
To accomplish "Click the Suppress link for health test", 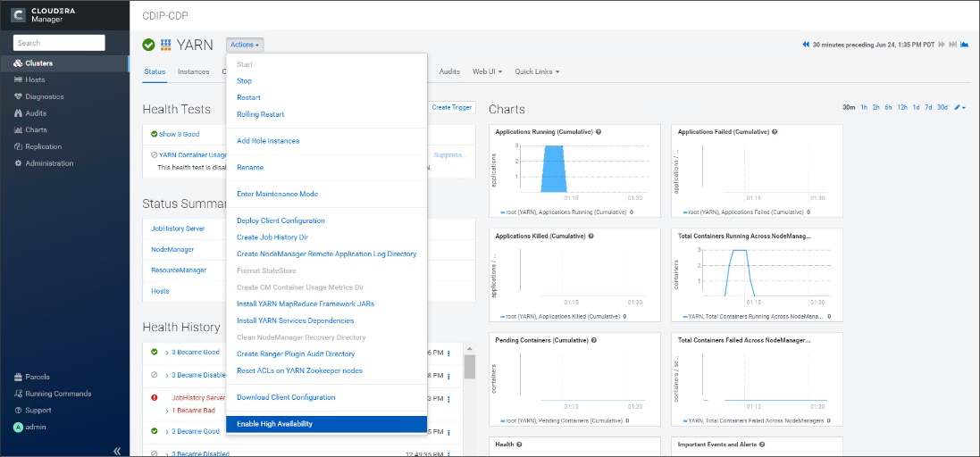I will tap(450, 154).
